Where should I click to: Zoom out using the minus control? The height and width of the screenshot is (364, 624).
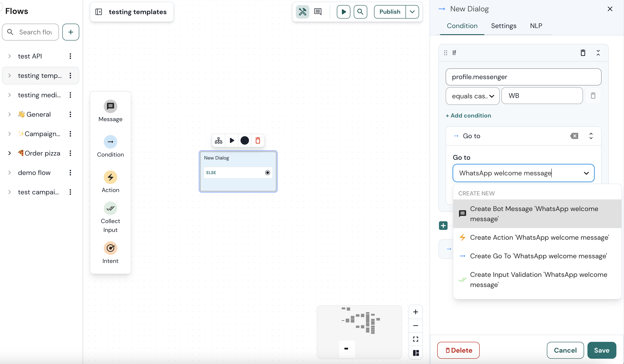415,325
